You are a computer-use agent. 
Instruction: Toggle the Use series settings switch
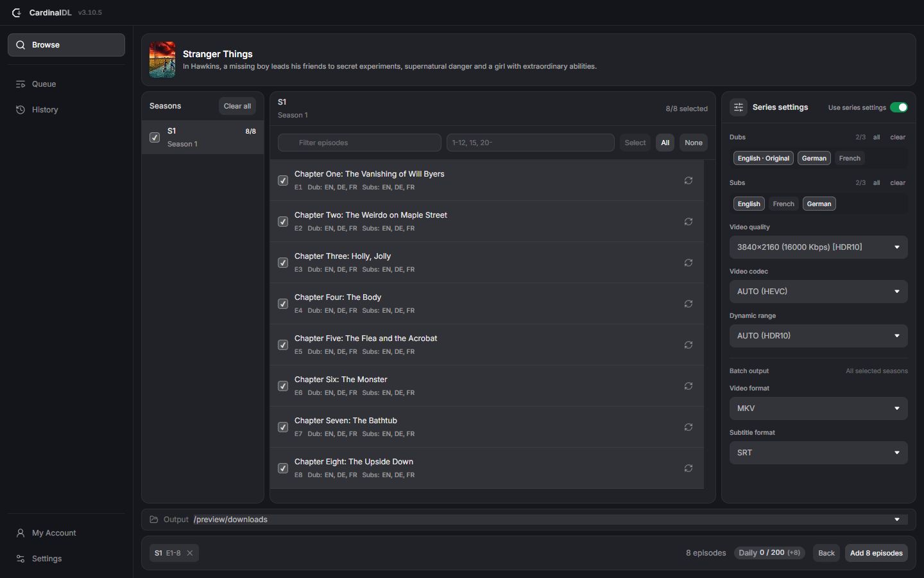coord(899,107)
